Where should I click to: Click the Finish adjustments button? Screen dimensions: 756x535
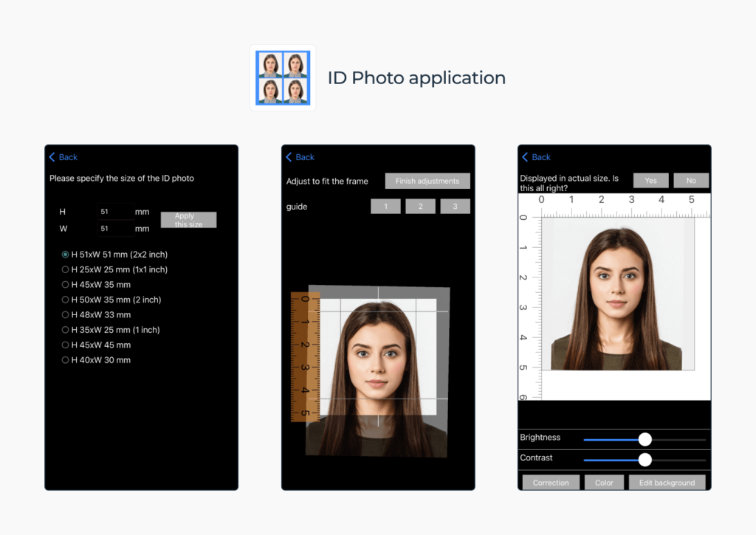(427, 181)
